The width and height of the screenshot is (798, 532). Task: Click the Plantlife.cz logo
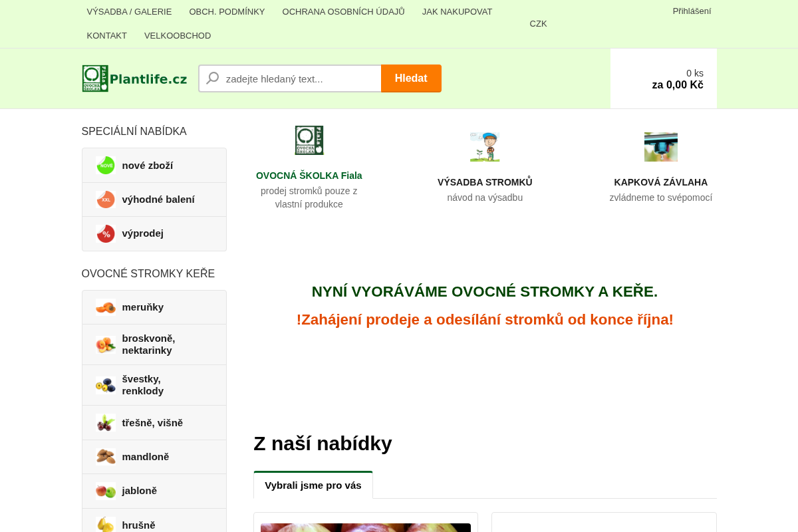[134, 78]
